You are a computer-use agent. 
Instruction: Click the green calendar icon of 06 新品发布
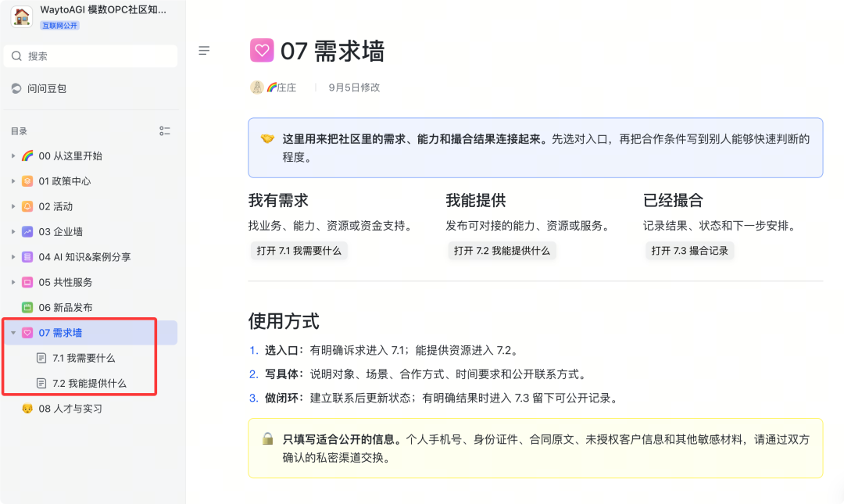27,307
